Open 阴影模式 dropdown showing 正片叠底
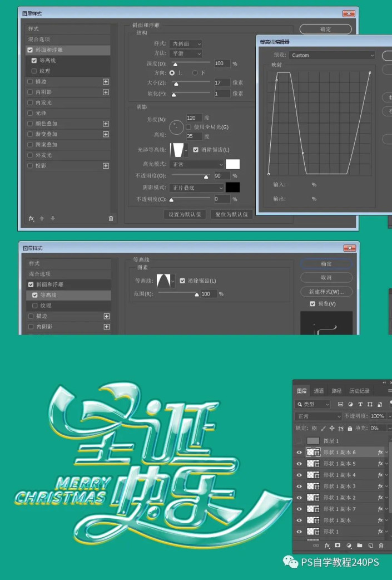 pos(196,188)
